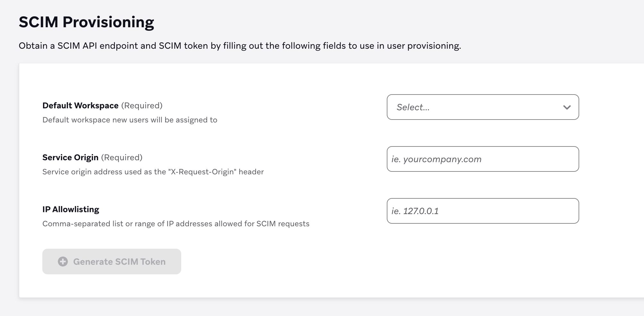Select the X-Request-Origin description text
The height and width of the screenshot is (316, 644).
pos(153,171)
